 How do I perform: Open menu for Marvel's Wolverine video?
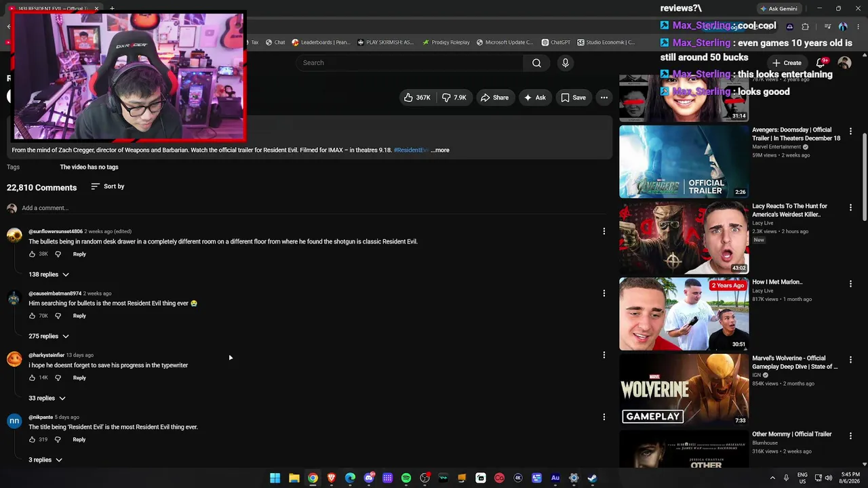(850, 359)
